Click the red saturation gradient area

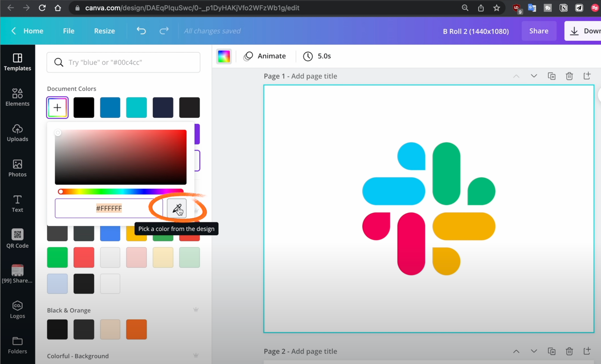pos(121,157)
